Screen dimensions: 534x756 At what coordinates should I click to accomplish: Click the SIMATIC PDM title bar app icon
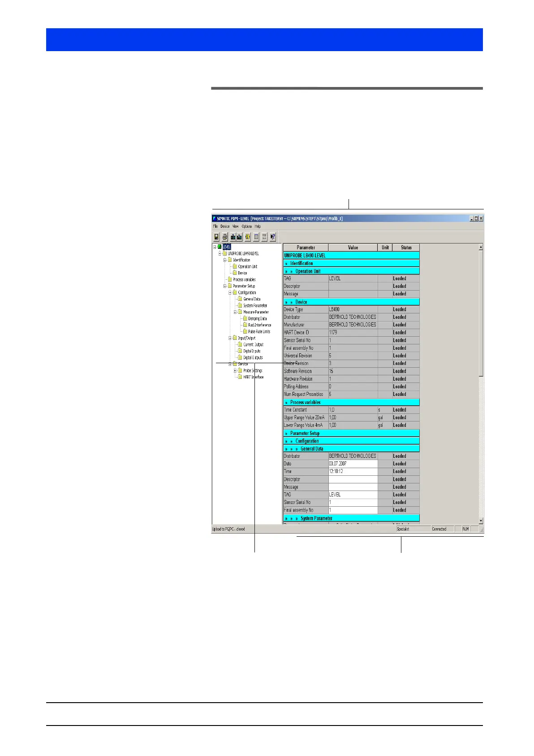coord(214,219)
